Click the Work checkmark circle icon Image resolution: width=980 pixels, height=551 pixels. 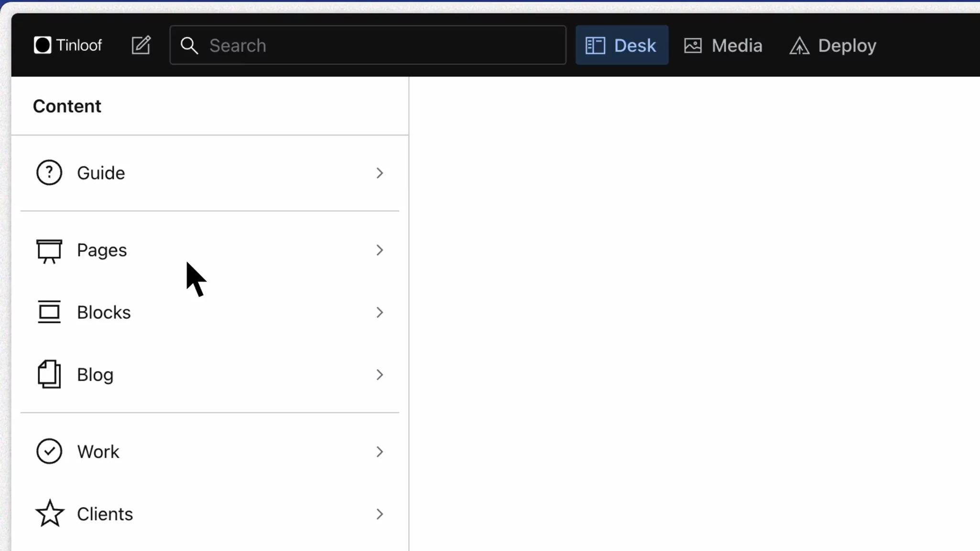(49, 451)
